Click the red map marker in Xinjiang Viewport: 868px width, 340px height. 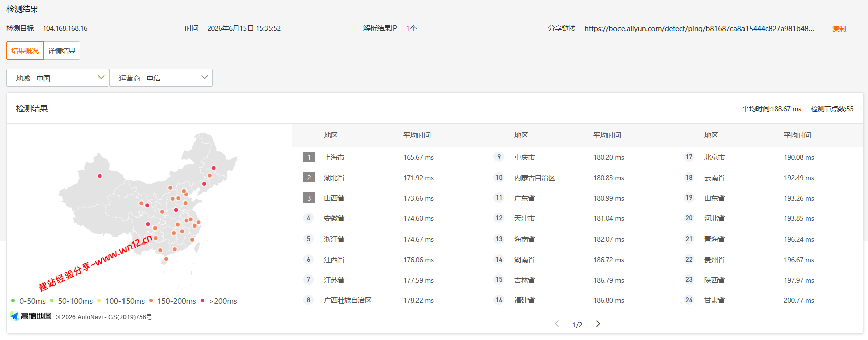click(x=100, y=176)
